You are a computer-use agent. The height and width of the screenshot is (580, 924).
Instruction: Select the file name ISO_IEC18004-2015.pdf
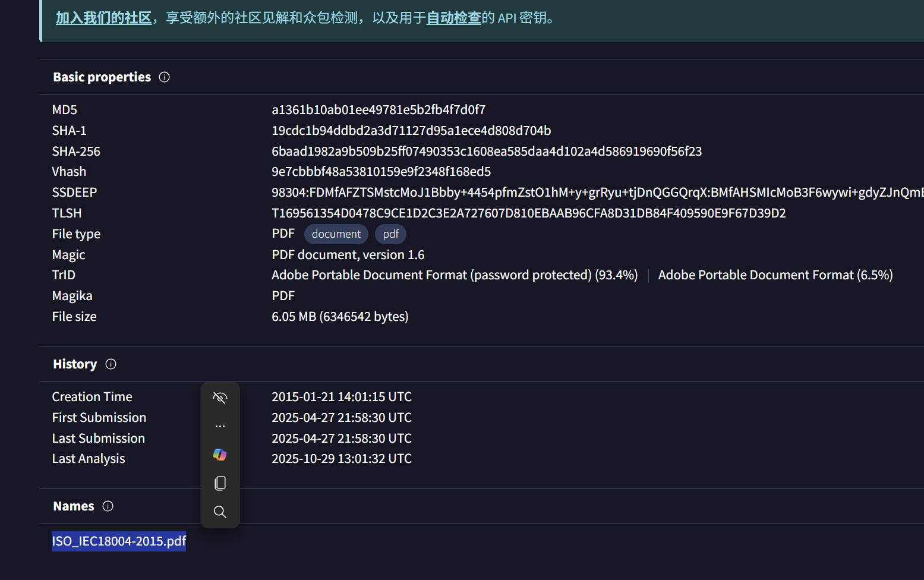[x=119, y=541]
